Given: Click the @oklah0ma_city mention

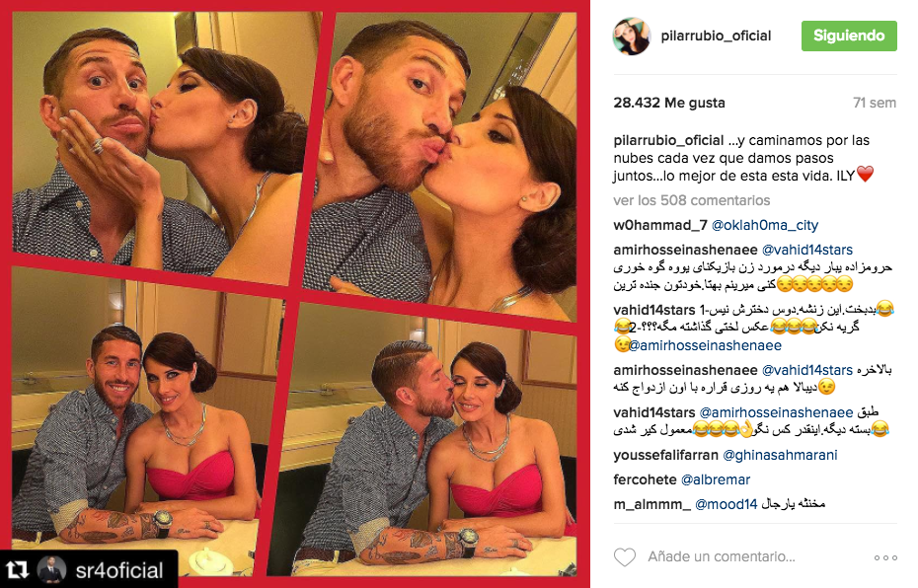Looking at the screenshot, I should (765, 225).
